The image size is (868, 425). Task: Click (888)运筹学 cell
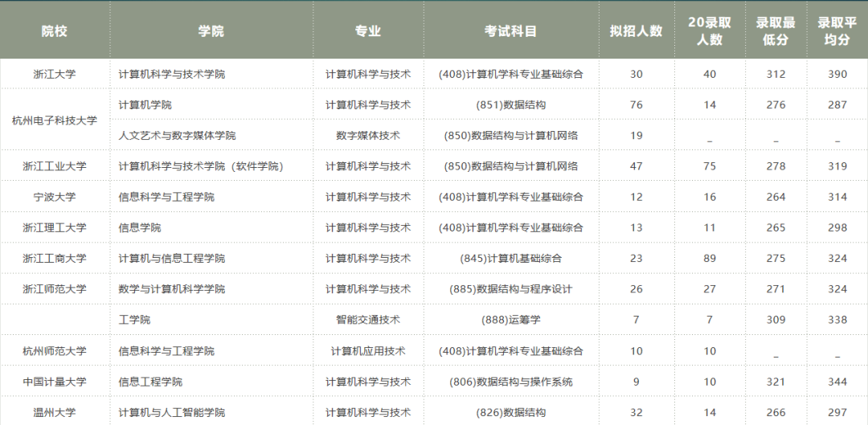(511, 320)
